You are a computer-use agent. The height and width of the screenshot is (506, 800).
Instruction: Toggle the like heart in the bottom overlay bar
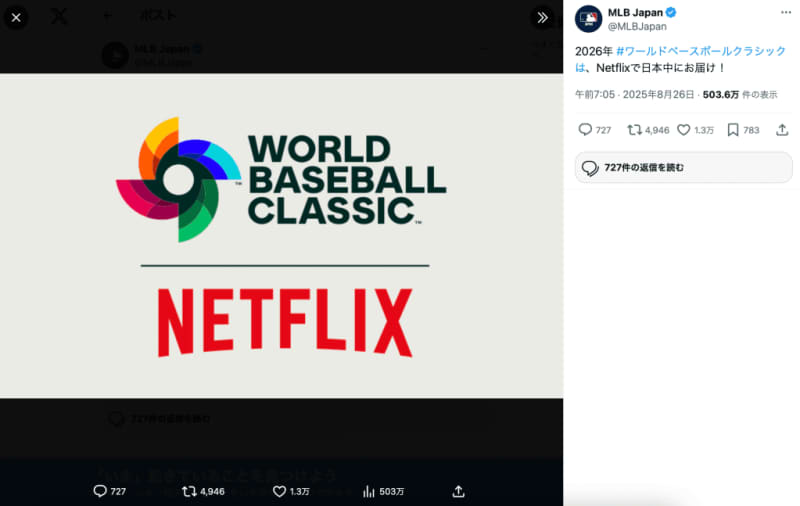pos(281,491)
